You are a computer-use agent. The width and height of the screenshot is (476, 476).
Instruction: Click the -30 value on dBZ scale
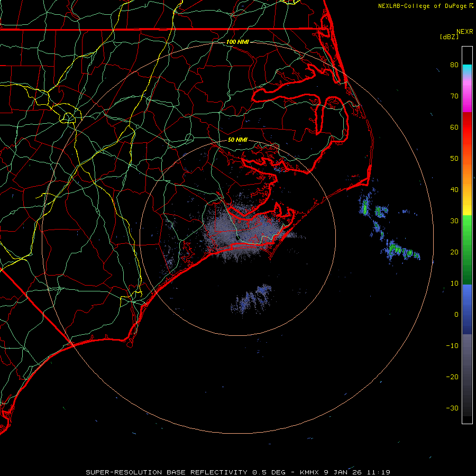click(x=452, y=408)
